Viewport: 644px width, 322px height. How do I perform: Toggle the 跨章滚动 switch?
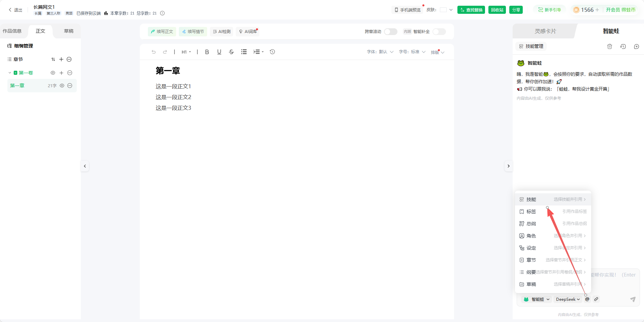coord(391,32)
